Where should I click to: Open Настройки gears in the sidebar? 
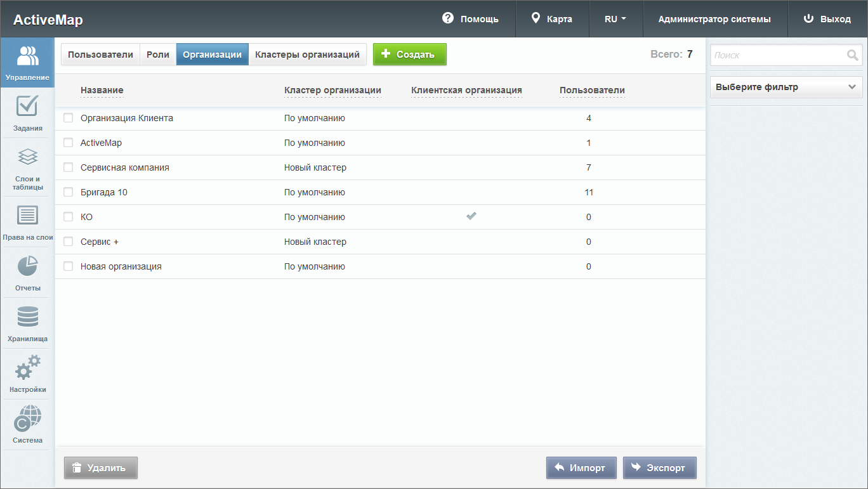[27, 374]
